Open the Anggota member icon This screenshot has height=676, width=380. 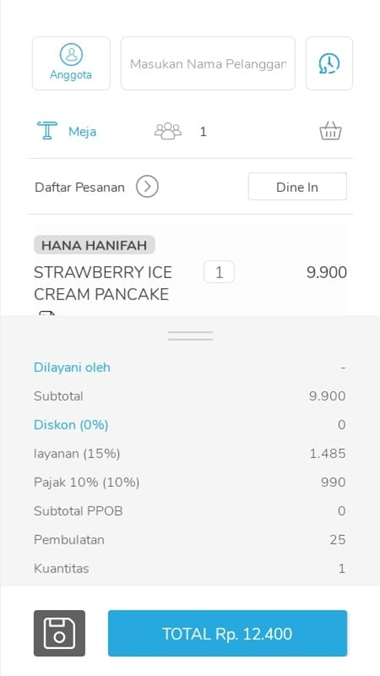coord(71,63)
